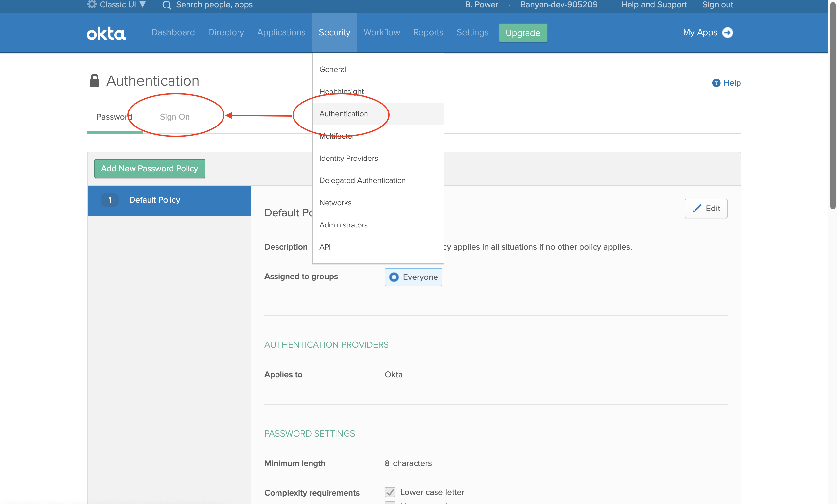This screenshot has height=504, width=837.
Task: Click the Add New Password Policy button
Action: [x=150, y=169]
